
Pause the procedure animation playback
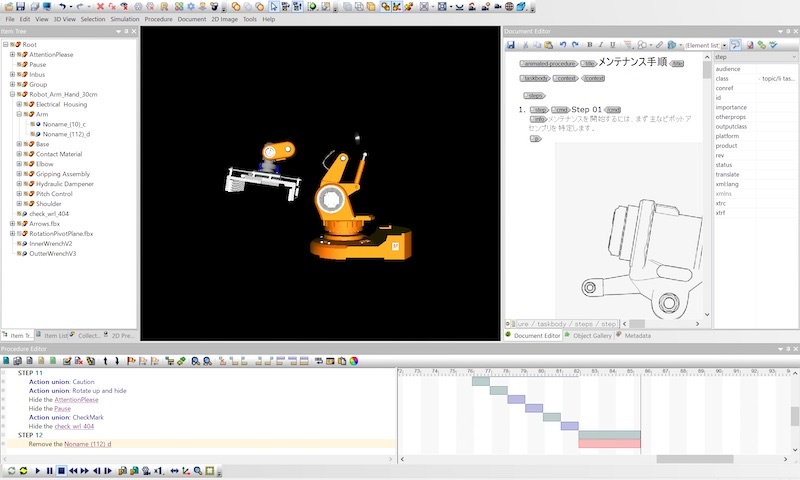point(49,470)
